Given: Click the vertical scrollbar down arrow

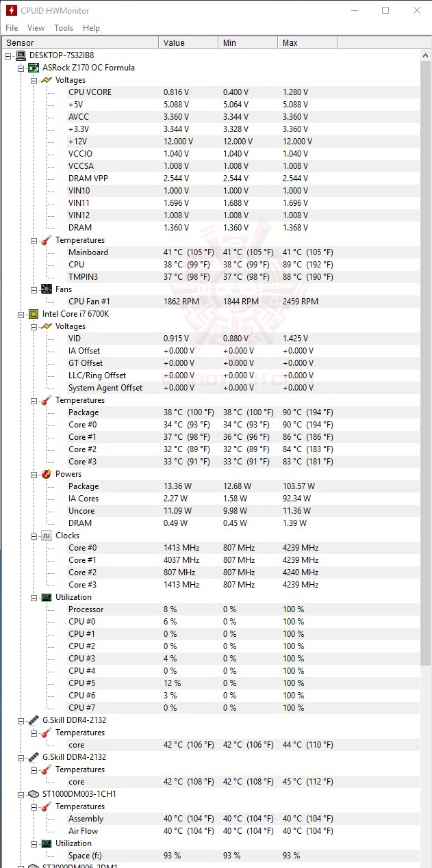Looking at the screenshot, I should (426, 862).
